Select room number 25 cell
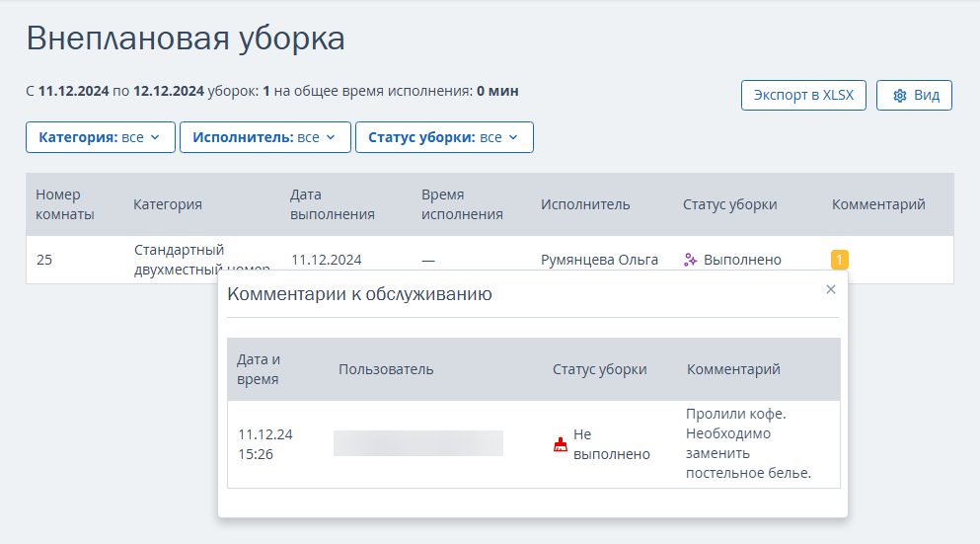This screenshot has height=544, width=980. (x=44, y=260)
